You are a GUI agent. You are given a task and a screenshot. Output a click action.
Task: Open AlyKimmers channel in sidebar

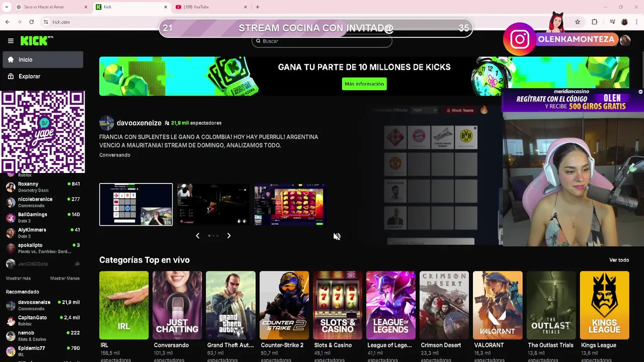[x=43, y=233]
